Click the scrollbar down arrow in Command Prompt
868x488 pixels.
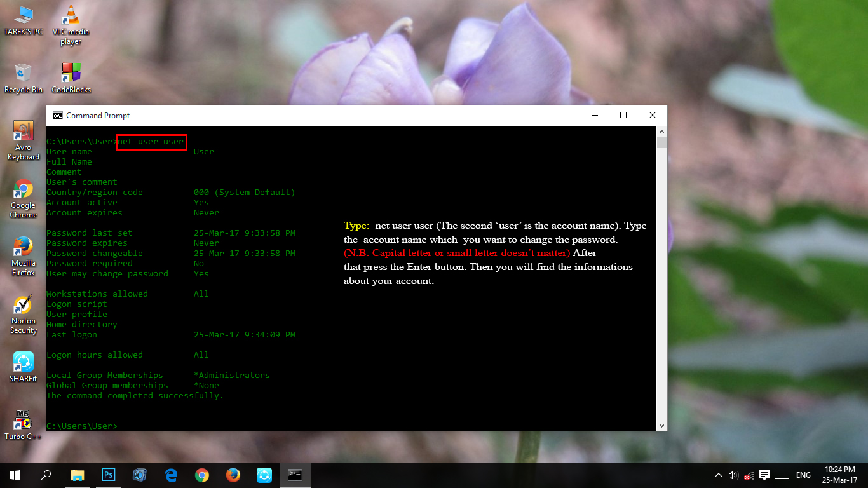661,426
